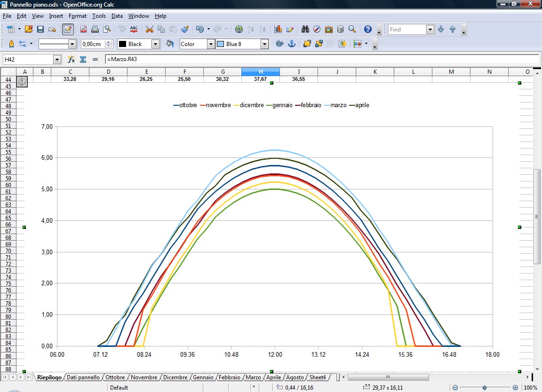542x392 pixels.
Task: Click the Cut scissors icon
Action: coord(149,29)
